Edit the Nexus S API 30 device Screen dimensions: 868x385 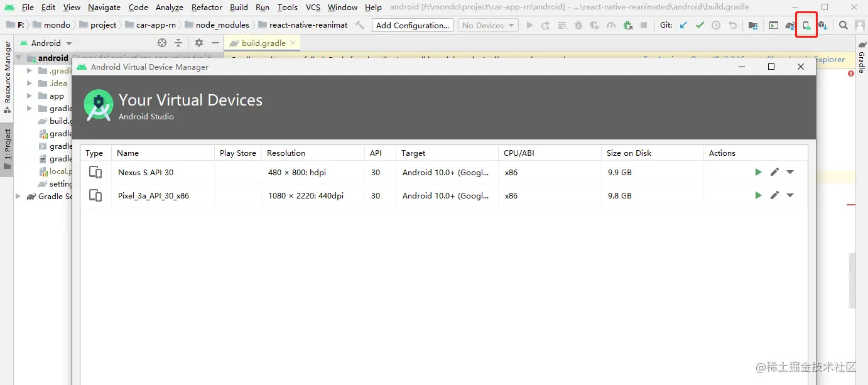point(774,172)
